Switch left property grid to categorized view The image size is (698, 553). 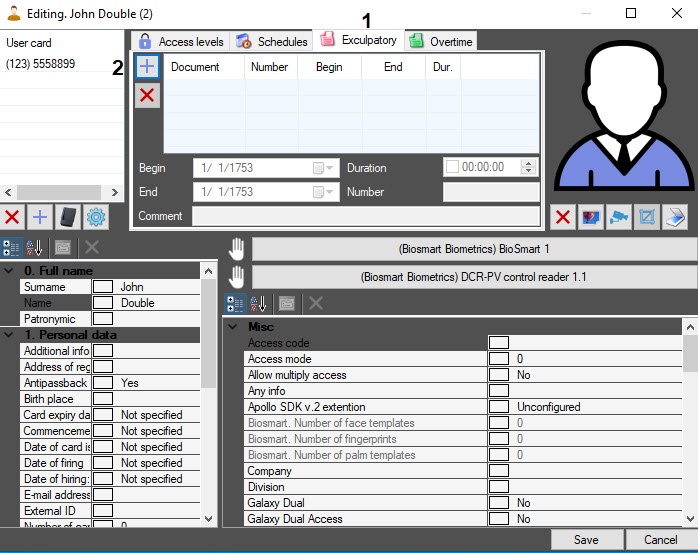10,248
